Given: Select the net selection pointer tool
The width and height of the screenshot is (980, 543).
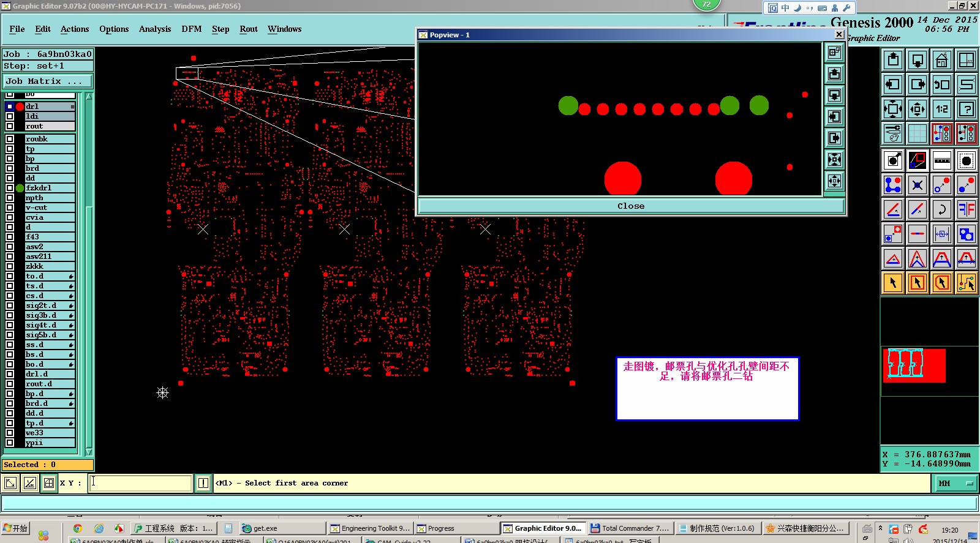Looking at the screenshot, I should 967,283.
